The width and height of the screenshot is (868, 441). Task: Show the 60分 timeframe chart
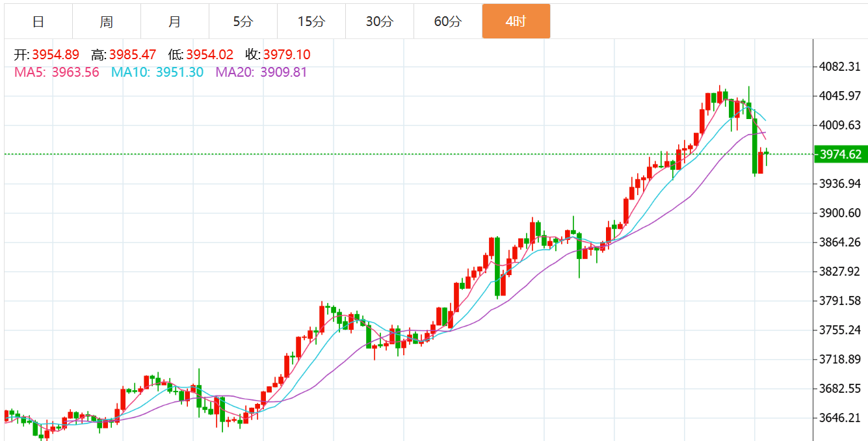click(x=448, y=21)
